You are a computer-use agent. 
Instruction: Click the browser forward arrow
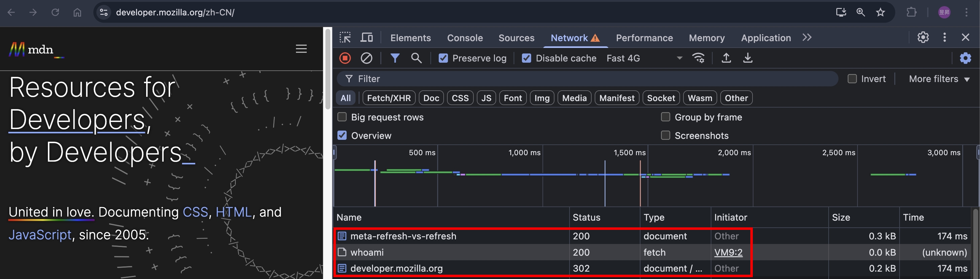click(x=33, y=13)
